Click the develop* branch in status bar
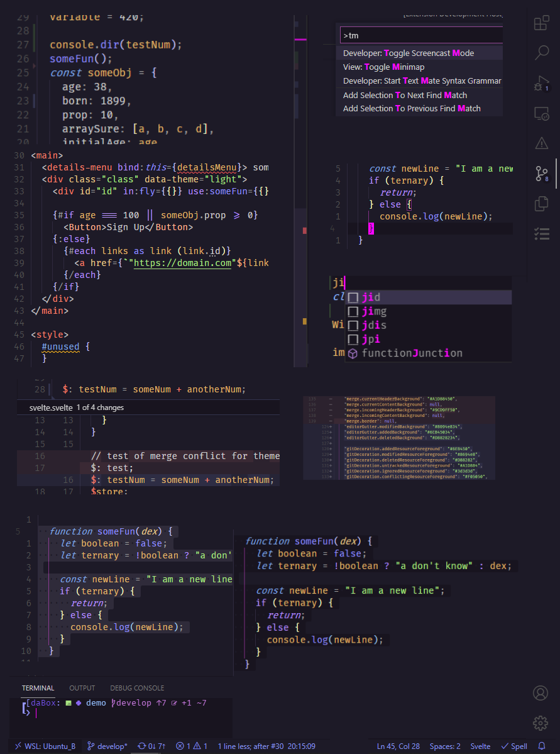Viewport: 560px width, 754px height. click(107, 746)
